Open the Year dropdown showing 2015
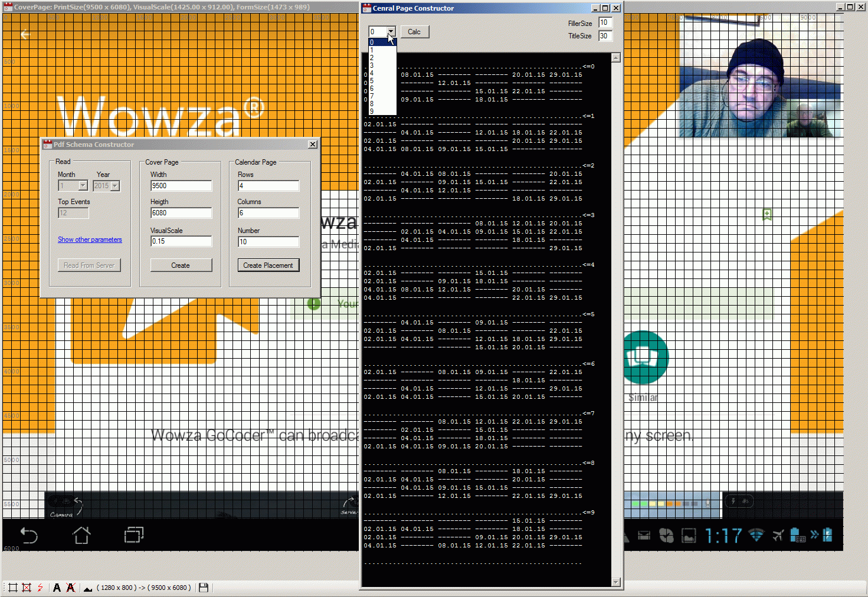This screenshot has width=868, height=597. click(115, 186)
